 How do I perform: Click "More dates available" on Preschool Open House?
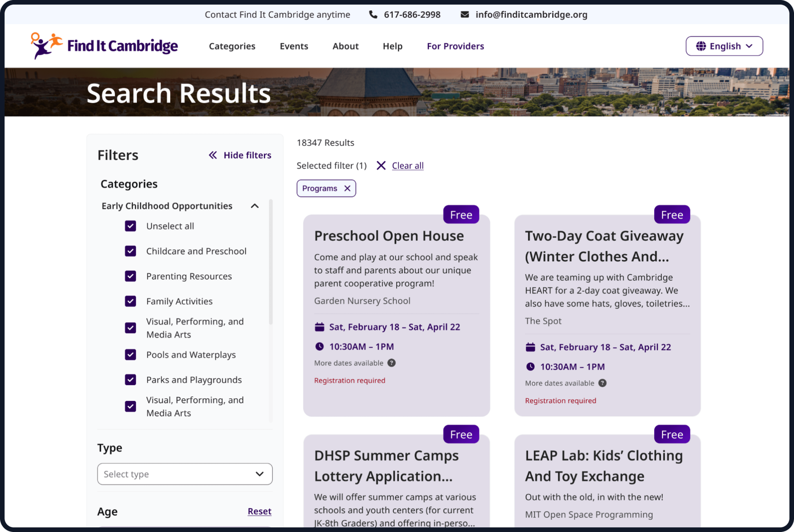(x=349, y=363)
